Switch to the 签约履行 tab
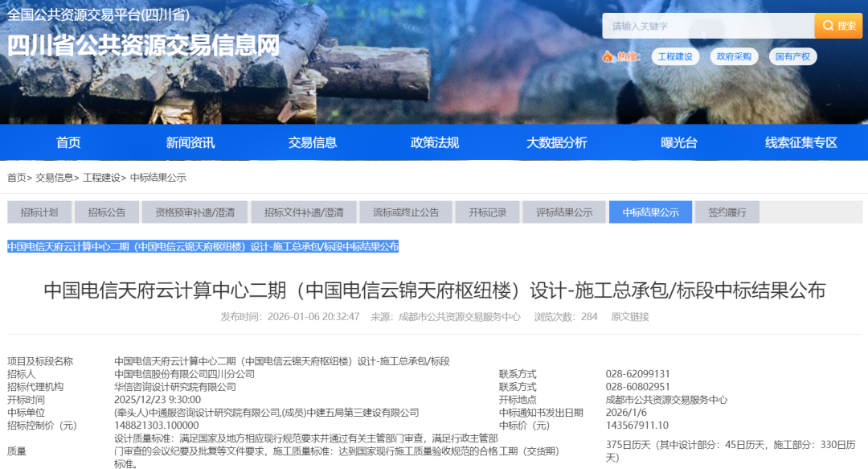 click(x=727, y=212)
